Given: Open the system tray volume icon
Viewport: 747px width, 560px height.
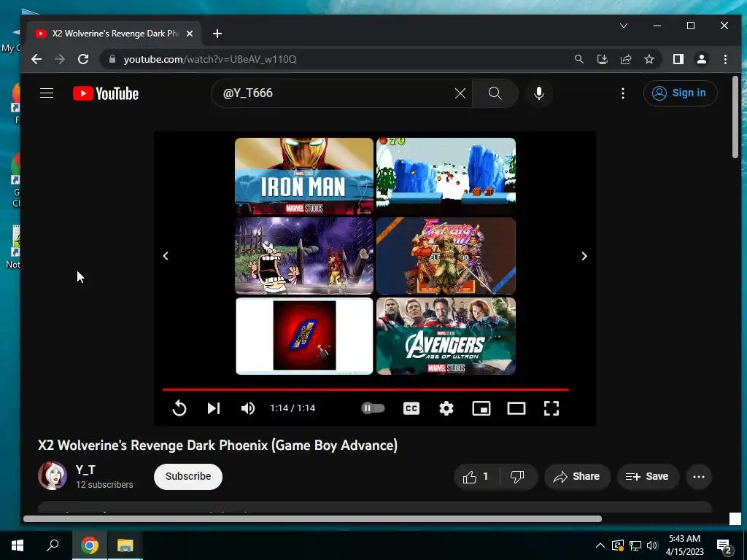Looking at the screenshot, I should click(652, 545).
